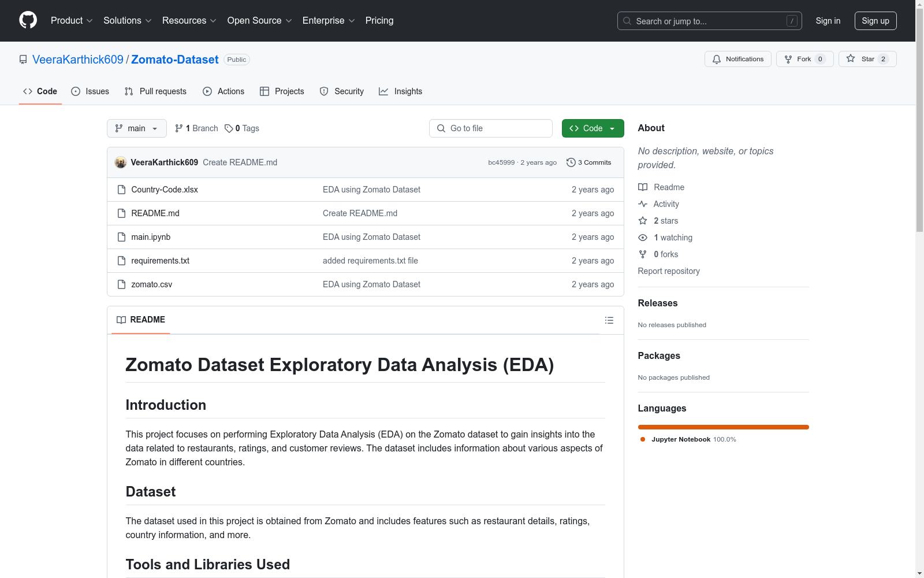The height and width of the screenshot is (578, 924).
Task: View the 1 watching link
Action: click(665, 238)
